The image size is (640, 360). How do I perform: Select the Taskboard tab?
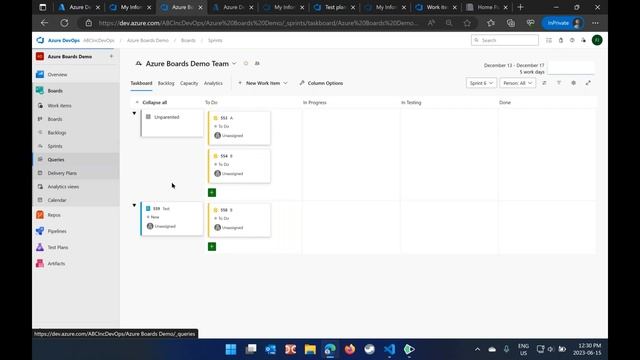[141, 83]
